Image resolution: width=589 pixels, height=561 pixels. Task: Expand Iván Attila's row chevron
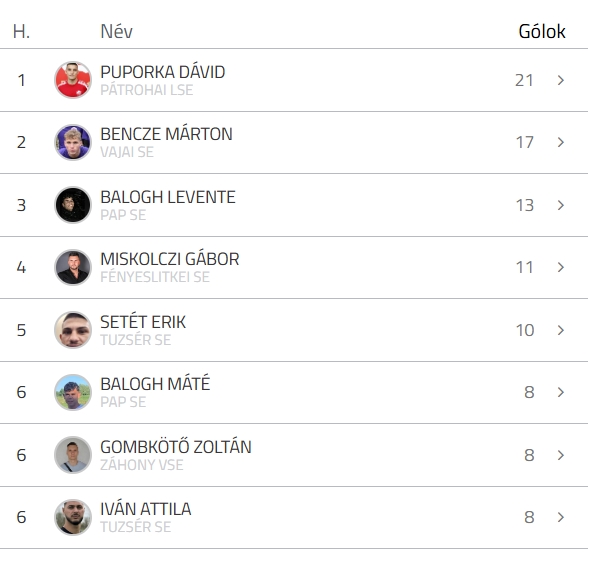[x=561, y=517]
